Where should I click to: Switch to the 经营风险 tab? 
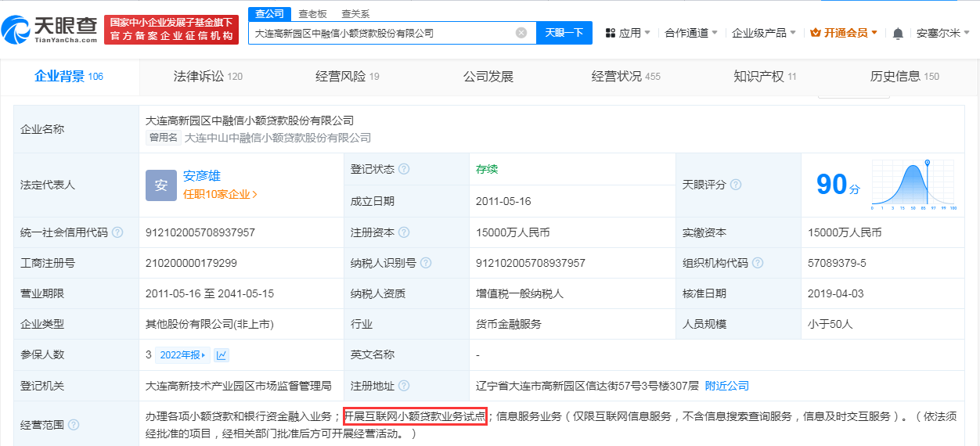(348, 76)
